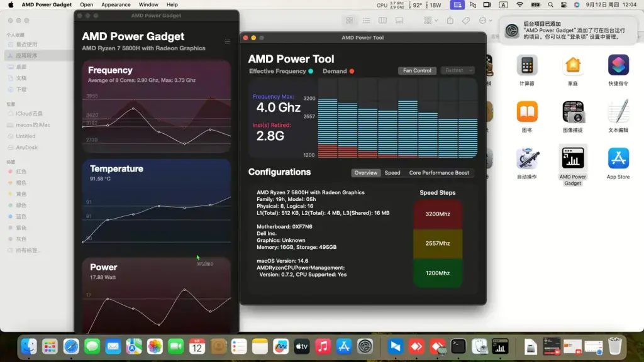Open Launchpad from the Dock

[x=50, y=347]
